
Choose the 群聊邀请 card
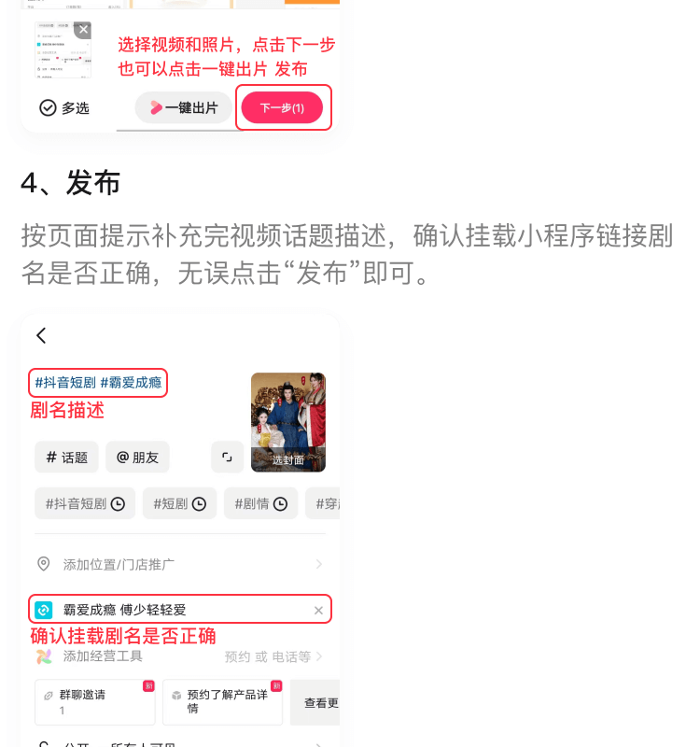[x=95, y=702]
